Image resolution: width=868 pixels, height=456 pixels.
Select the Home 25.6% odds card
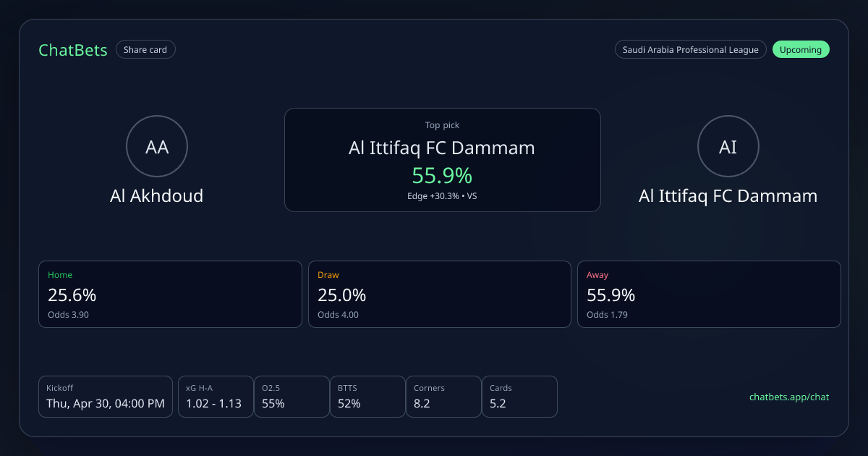(170, 294)
